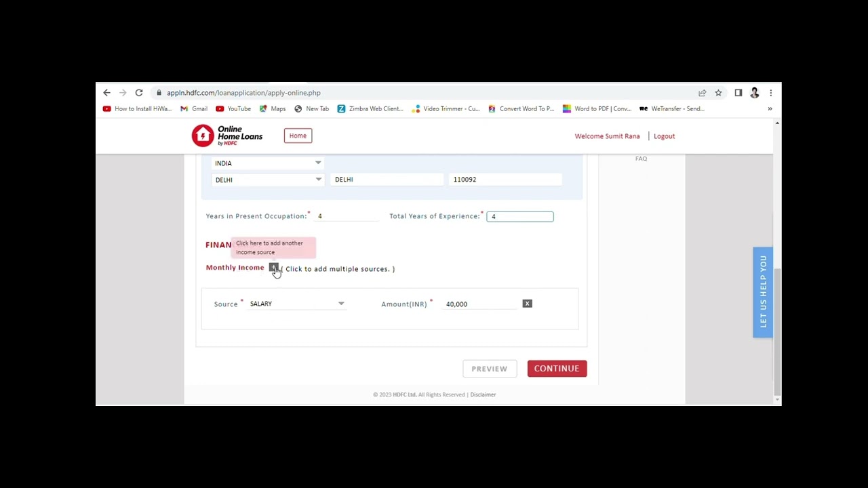Open the Convert Word To P... bookmark
868x488 pixels.
tap(521, 108)
